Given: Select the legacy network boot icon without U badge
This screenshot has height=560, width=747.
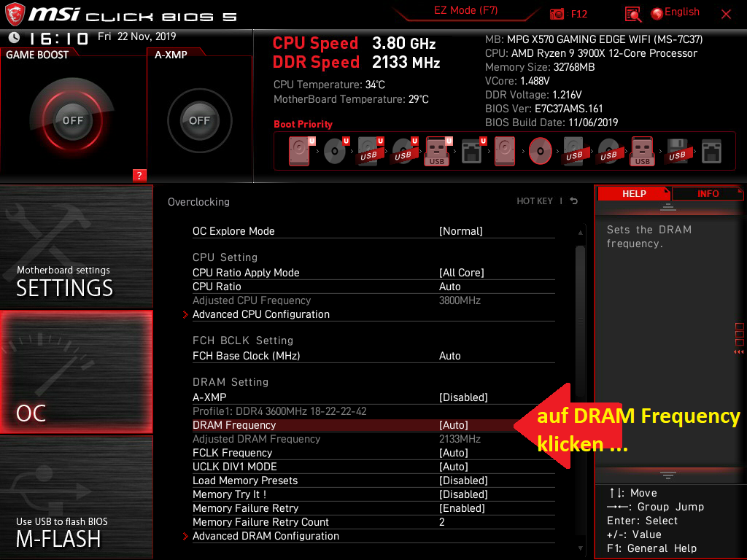Looking at the screenshot, I should [x=712, y=152].
